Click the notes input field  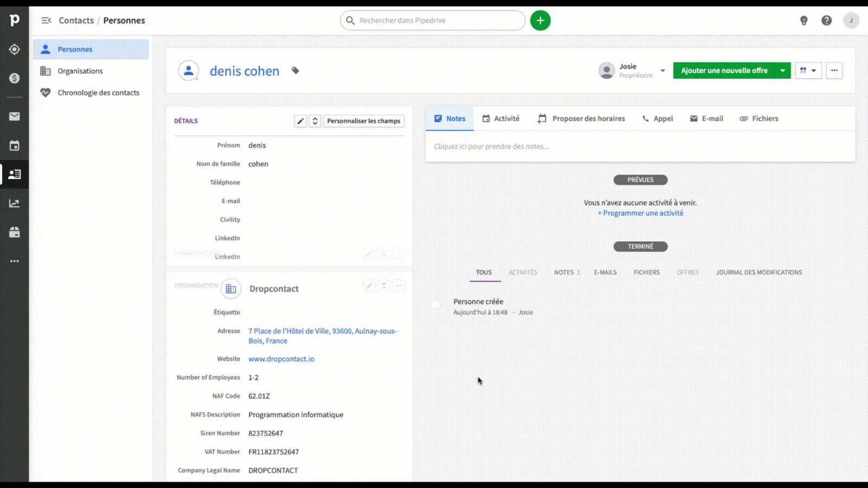[640, 146]
